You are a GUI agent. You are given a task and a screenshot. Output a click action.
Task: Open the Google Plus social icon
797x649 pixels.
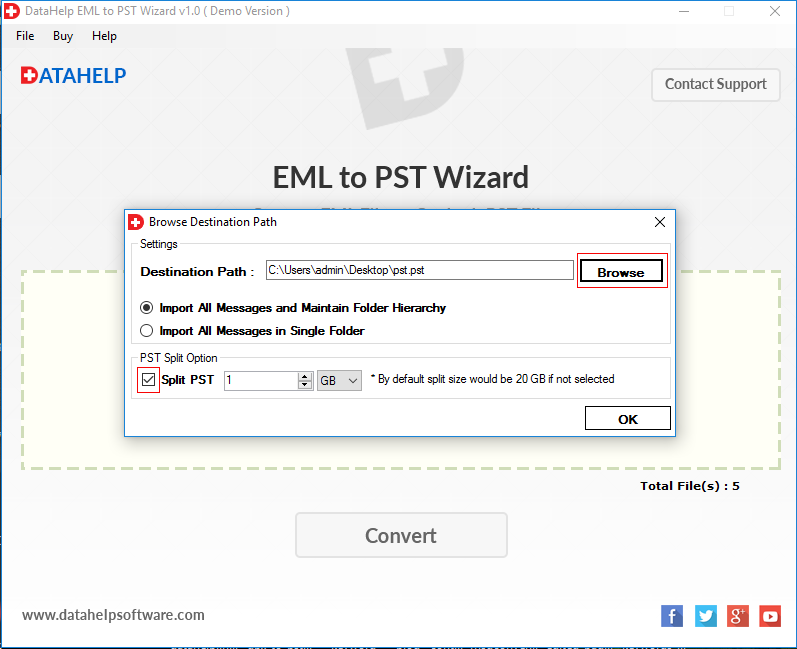tap(738, 616)
